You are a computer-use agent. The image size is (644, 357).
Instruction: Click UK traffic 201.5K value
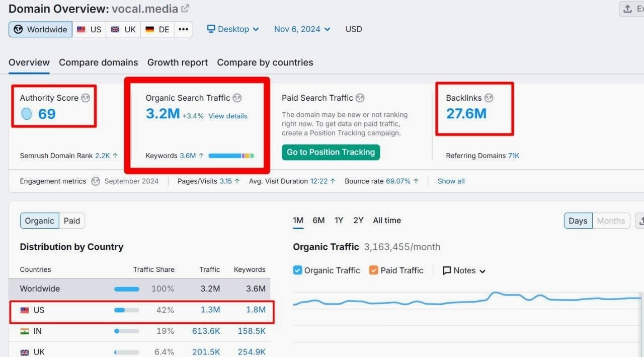206,352
